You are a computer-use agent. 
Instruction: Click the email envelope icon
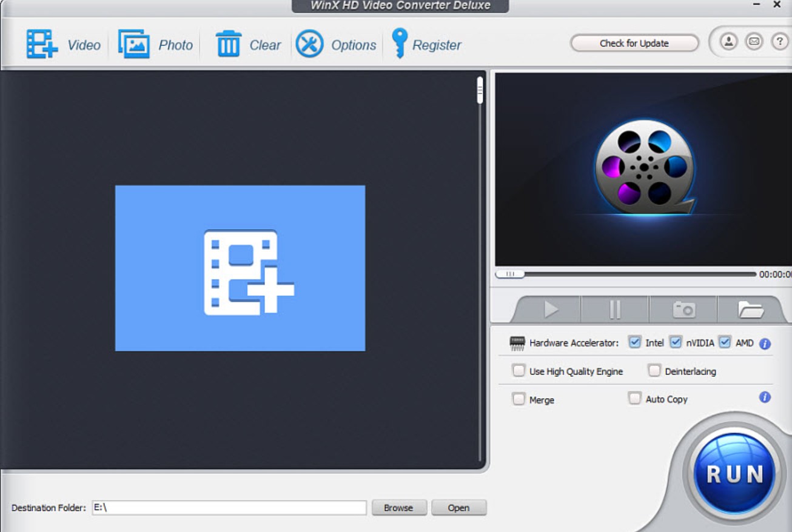point(754,42)
